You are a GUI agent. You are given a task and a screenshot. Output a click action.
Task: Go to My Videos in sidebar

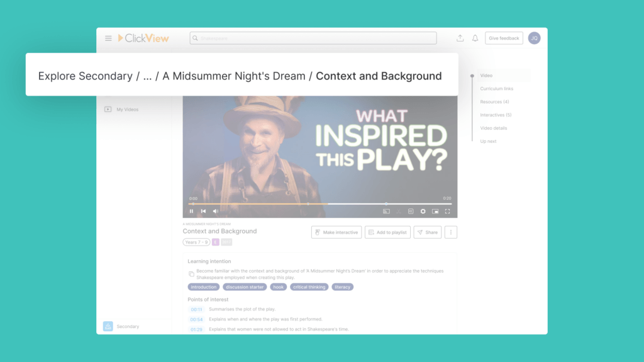[126, 110]
